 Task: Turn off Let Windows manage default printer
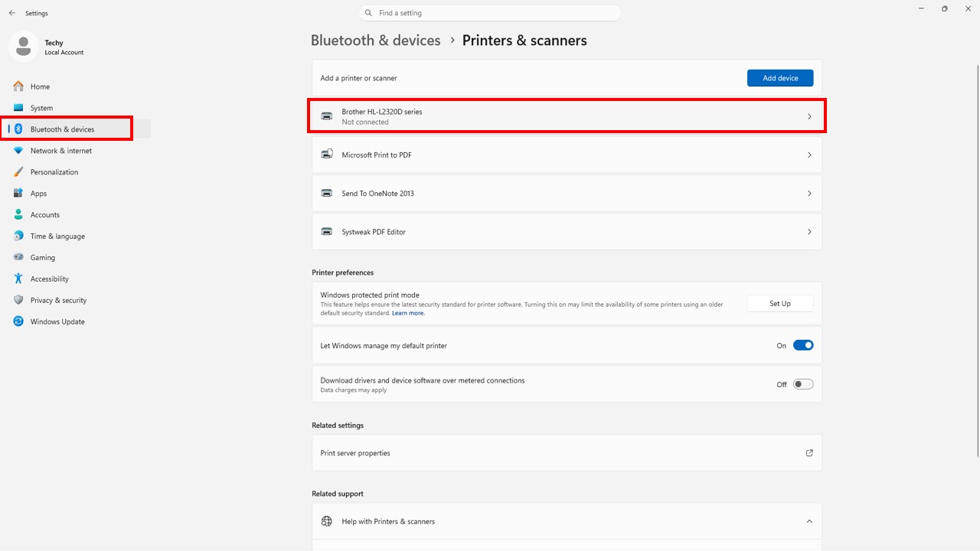[802, 345]
